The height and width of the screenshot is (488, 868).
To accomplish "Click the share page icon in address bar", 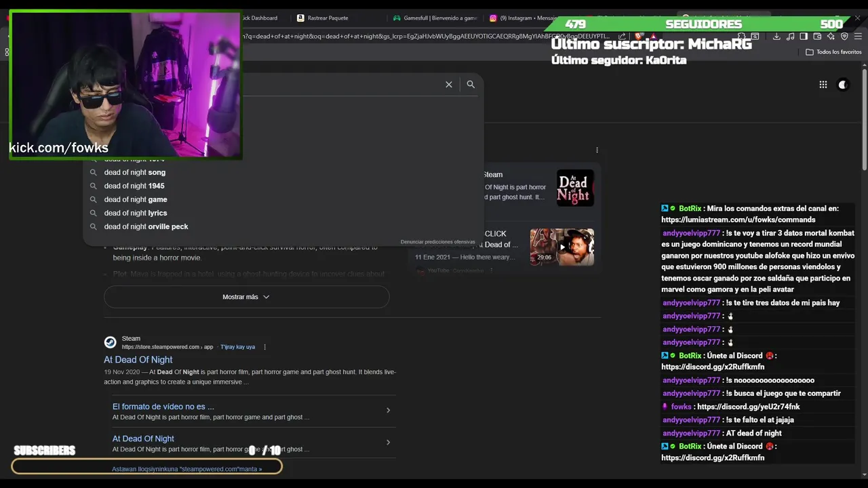I will [x=622, y=37].
